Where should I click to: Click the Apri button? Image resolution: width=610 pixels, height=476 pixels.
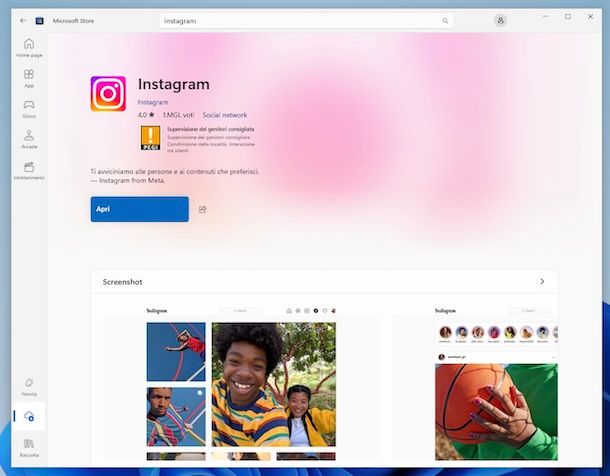click(x=140, y=209)
